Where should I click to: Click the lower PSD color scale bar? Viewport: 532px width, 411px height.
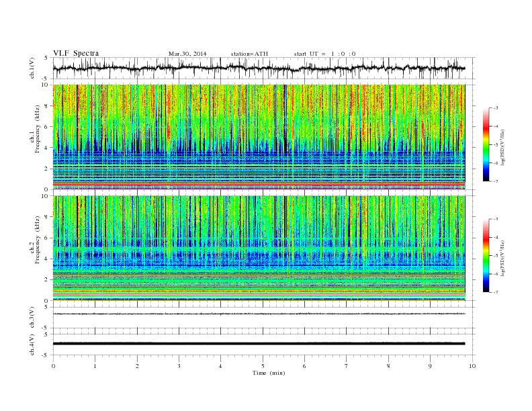[486, 256]
